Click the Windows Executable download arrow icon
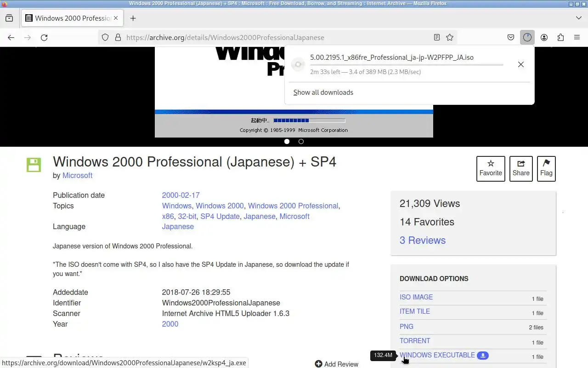The image size is (588, 368). (x=483, y=356)
